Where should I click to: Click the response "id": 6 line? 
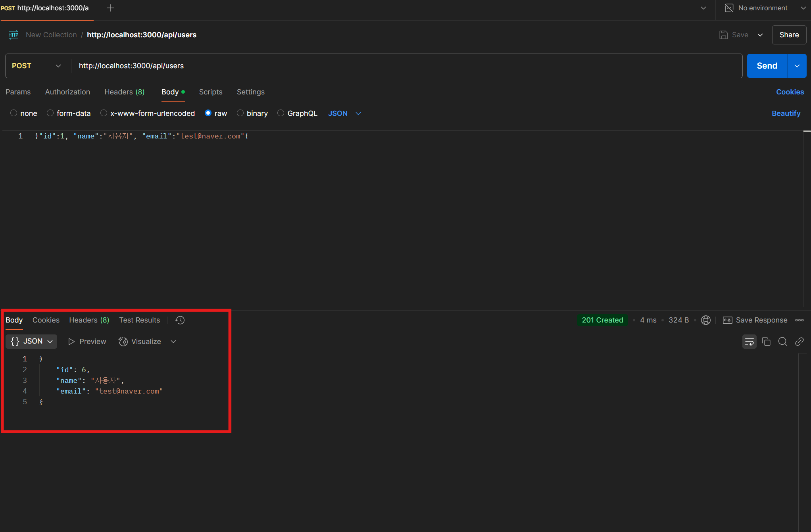coord(73,370)
